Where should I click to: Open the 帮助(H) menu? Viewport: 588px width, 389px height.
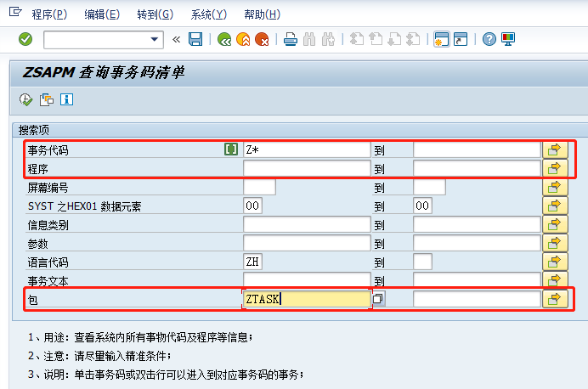(x=262, y=14)
